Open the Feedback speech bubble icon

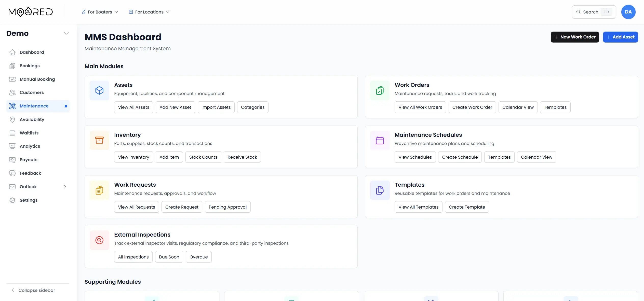pos(12,173)
